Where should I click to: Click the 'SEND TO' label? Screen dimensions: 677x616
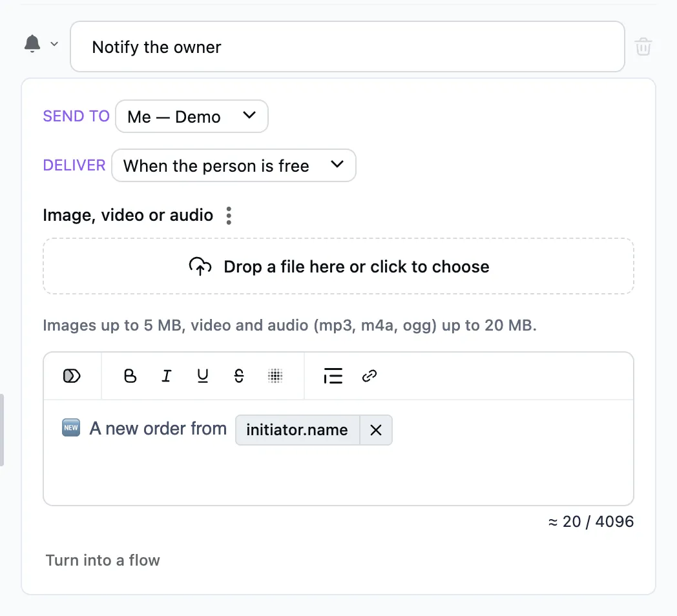[76, 116]
